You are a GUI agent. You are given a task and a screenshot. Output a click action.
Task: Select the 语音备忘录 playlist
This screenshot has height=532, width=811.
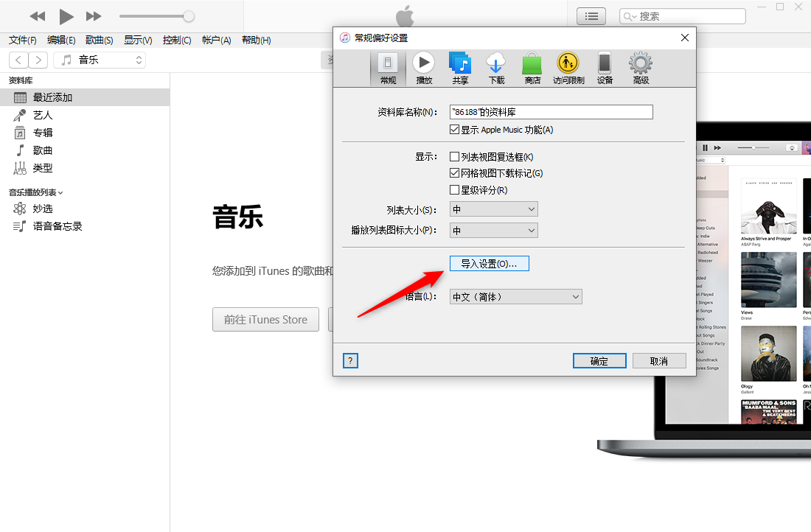pyautogui.click(x=85, y=226)
